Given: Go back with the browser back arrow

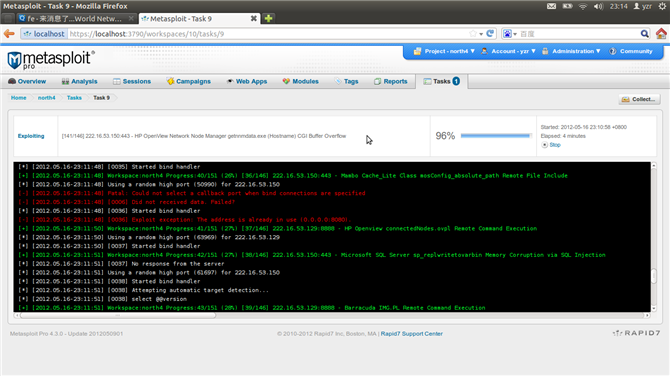Looking at the screenshot, I should [9, 34].
